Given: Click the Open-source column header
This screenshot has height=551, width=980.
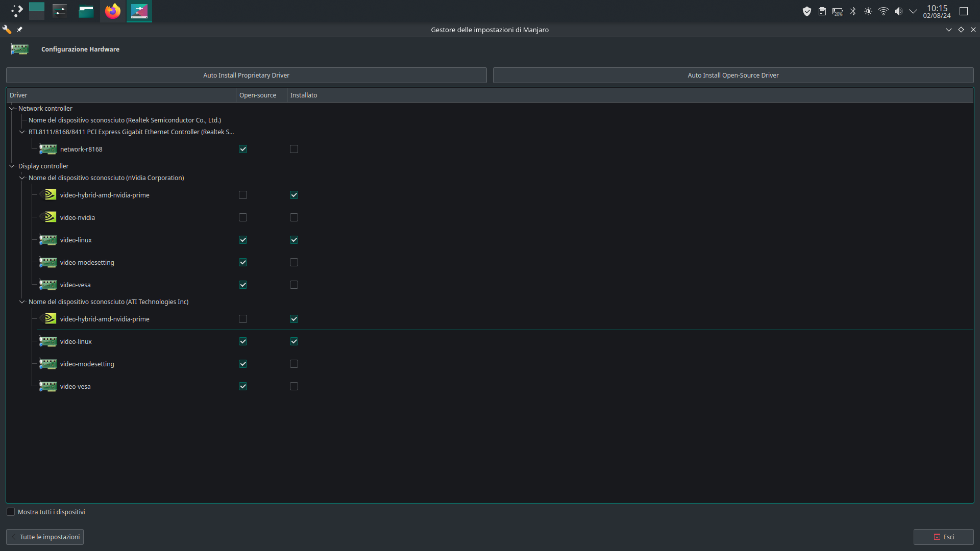Looking at the screenshot, I should tap(258, 95).
